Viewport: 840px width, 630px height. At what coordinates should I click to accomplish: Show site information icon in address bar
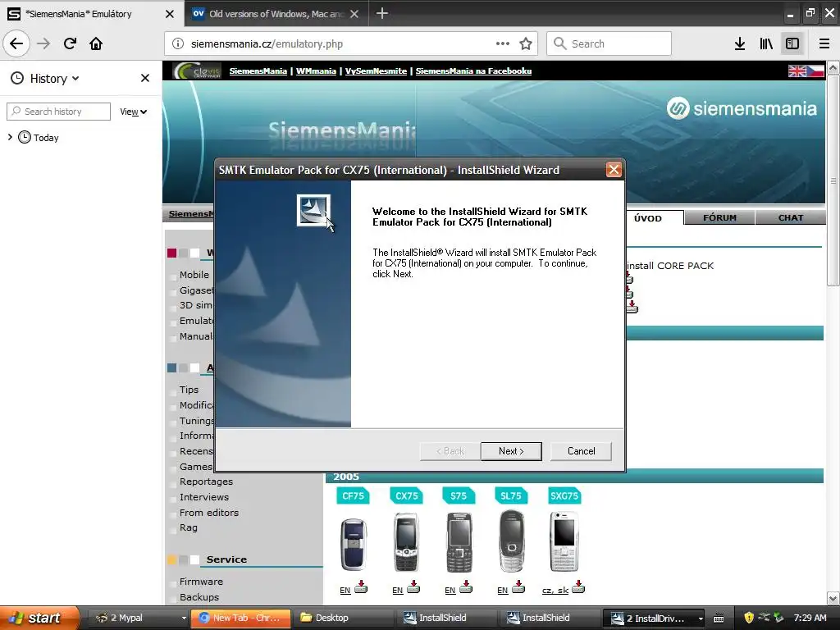pos(178,43)
